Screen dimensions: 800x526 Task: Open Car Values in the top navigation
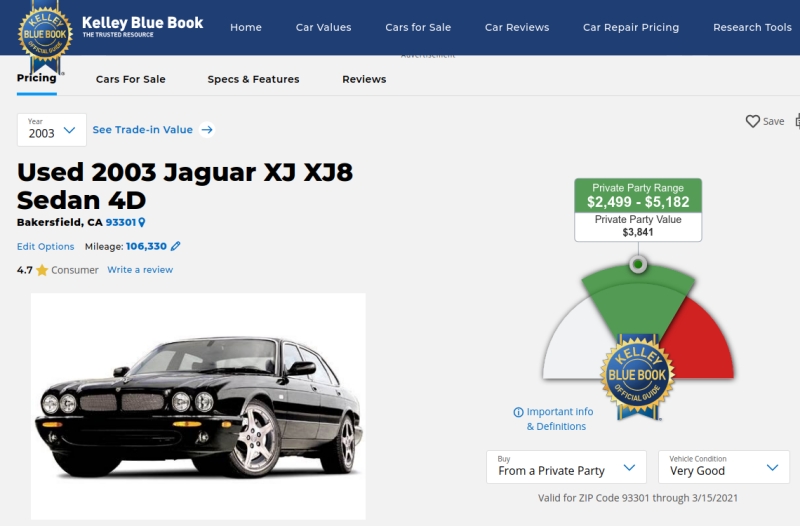(x=323, y=28)
